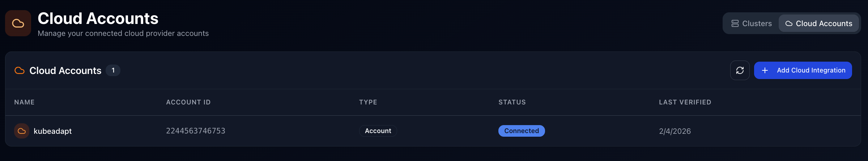The image size is (868, 161).
Task: Click the LAST VERIFIED column header
Action: (685, 102)
